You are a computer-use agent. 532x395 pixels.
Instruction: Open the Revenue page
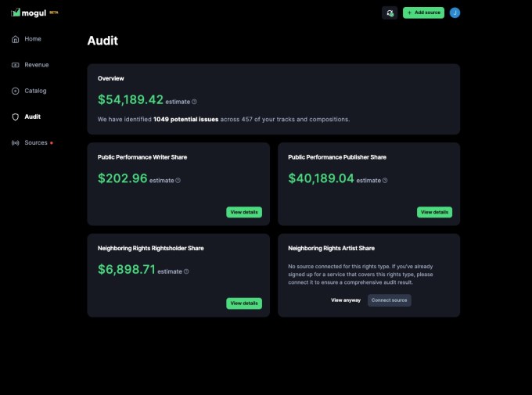(36, 65)
